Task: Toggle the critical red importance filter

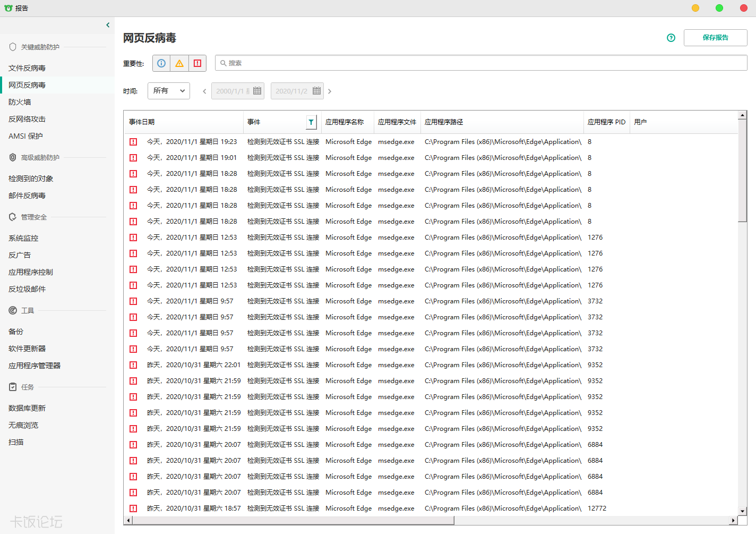Action: pos(197,63)
